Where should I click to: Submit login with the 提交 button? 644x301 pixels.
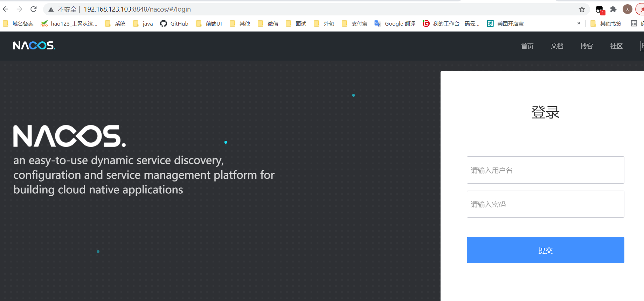pos(545,250)
